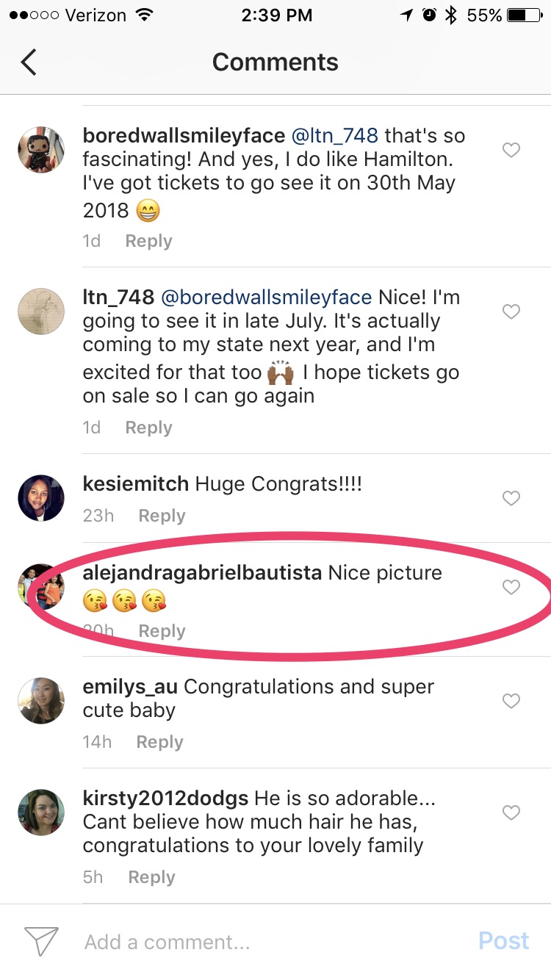Tap the paper plane send icon
This screenshot has height=980, width=551.
click(x=41, y=941)
